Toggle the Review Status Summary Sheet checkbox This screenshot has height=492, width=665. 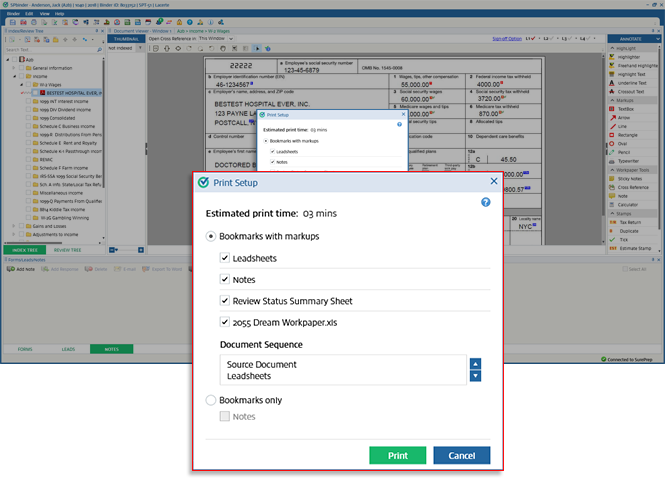pos(225,300)
